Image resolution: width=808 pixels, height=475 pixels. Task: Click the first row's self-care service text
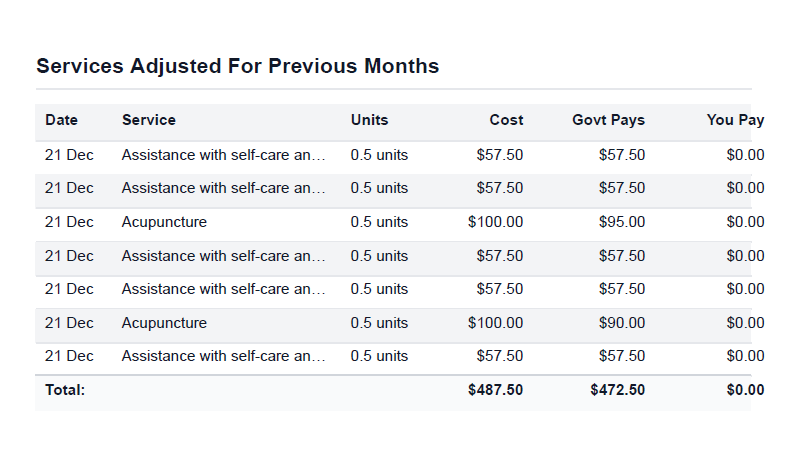tap(224, 155)
